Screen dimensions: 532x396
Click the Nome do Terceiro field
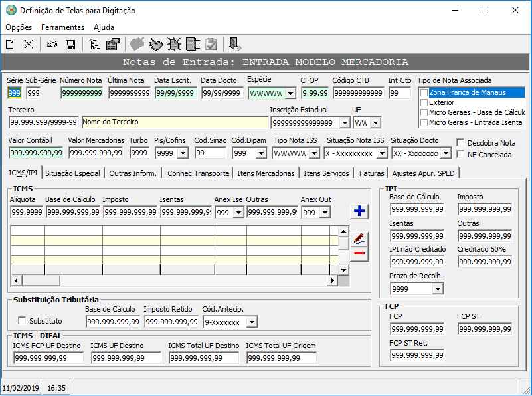pos(175,122)
